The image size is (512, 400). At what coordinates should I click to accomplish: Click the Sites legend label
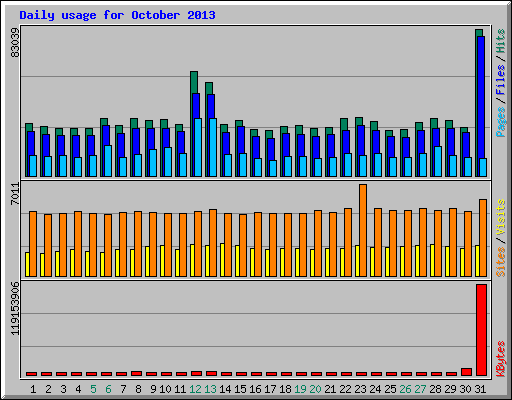coord(500,262)
